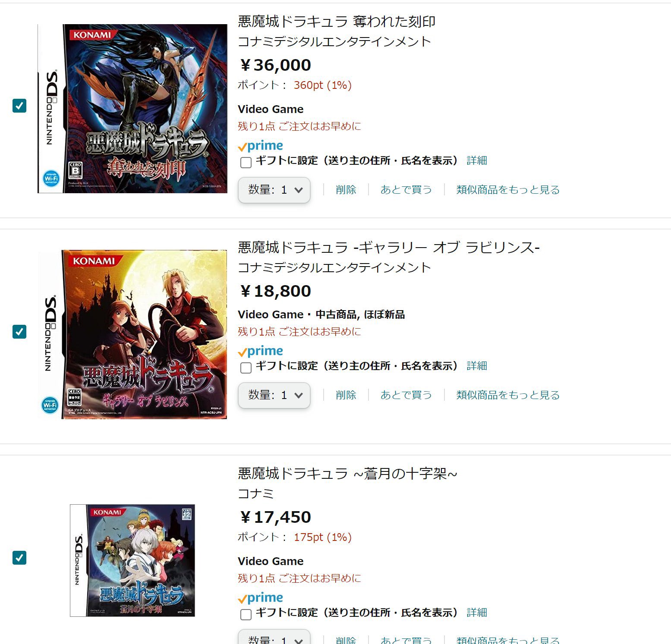The image size is (671, 644).
Task: Open ギャラリー オブ ラビリンス cover art thumbnail
Action: click(x=132, y=335)
